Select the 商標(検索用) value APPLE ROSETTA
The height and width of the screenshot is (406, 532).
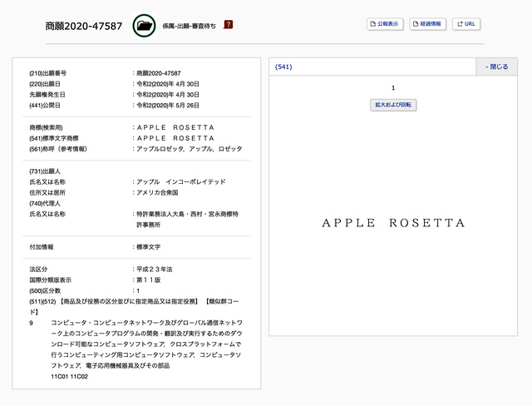(175, 127)
